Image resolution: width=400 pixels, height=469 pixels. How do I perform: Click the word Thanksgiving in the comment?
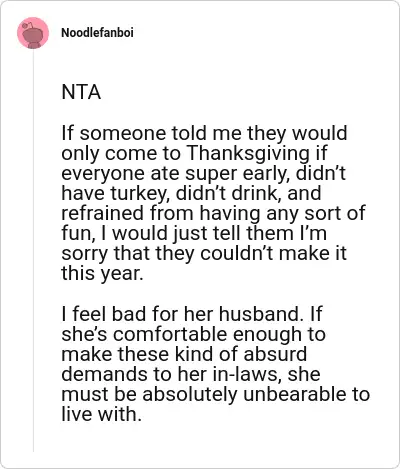coord(248,153)
